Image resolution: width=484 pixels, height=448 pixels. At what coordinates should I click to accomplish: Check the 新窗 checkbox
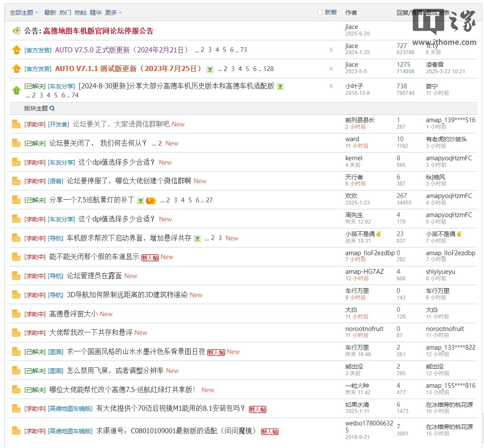coord(320,12)
